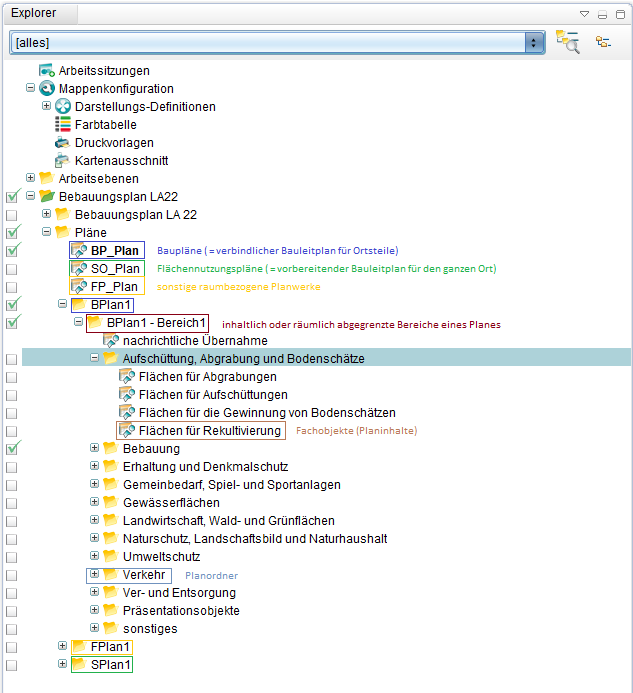
Task: Enable the checkbox beside BP_Plan
Action: click(12, 251)
